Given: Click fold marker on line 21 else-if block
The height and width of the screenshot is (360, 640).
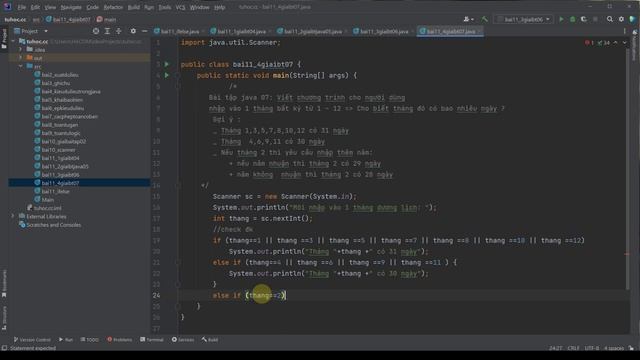Looking at the screenshot, I should click(x=178, y=262).
